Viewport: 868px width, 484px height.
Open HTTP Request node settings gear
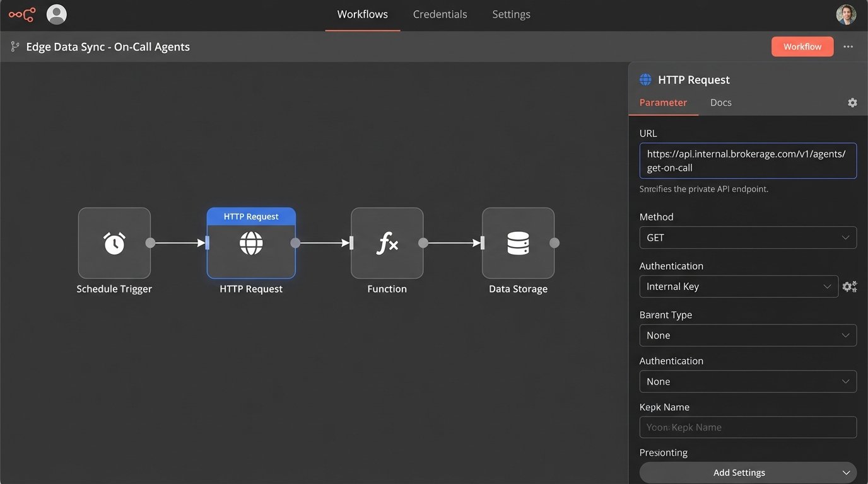(x=852, y=102)
